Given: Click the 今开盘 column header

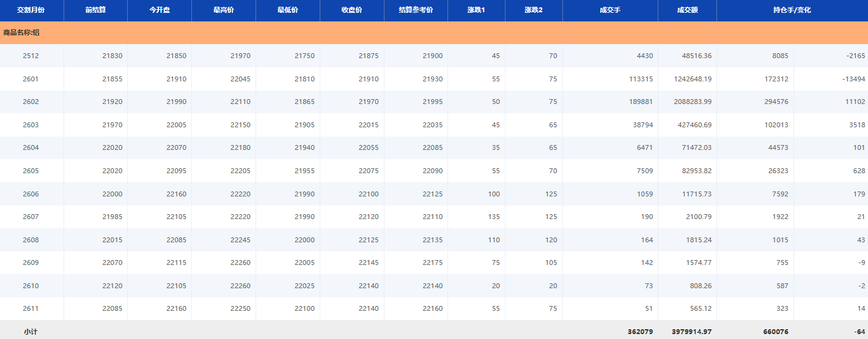Looking at the screenshot, I should tap(160, 10).
